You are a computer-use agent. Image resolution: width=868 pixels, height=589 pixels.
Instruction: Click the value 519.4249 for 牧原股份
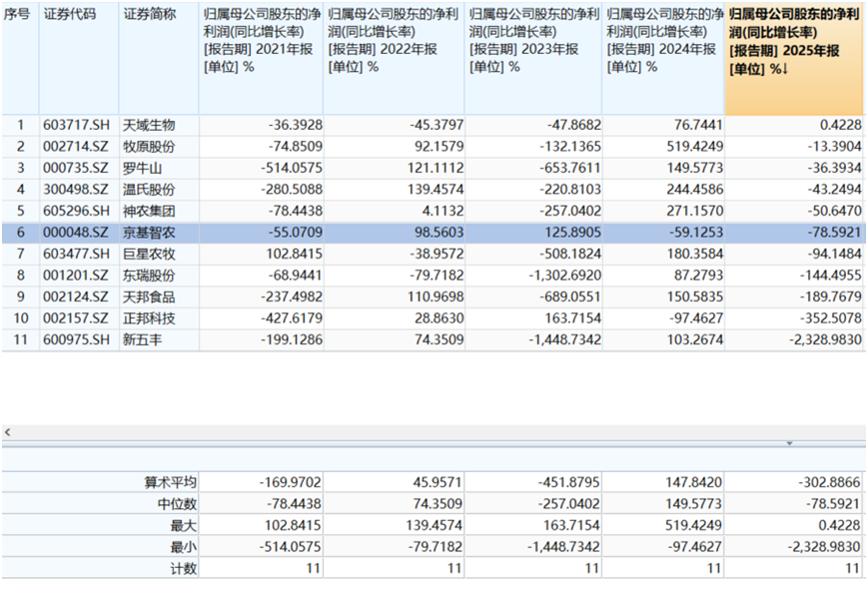pos(694,147)
